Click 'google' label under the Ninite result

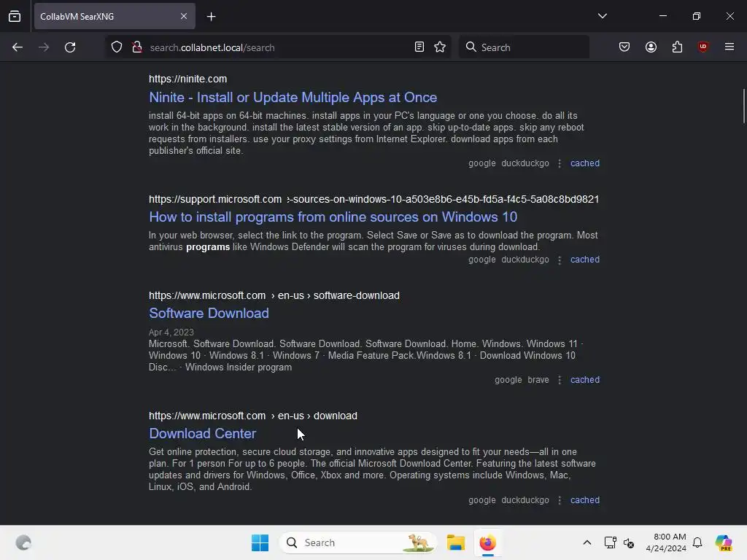pos(482,163)
